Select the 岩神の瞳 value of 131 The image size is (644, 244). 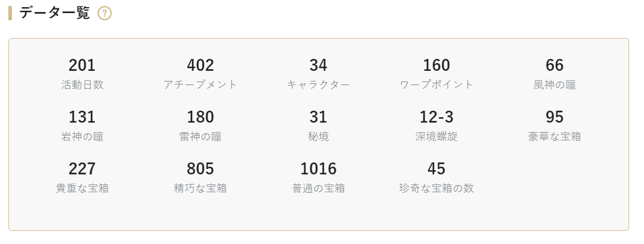coord(82,126)
